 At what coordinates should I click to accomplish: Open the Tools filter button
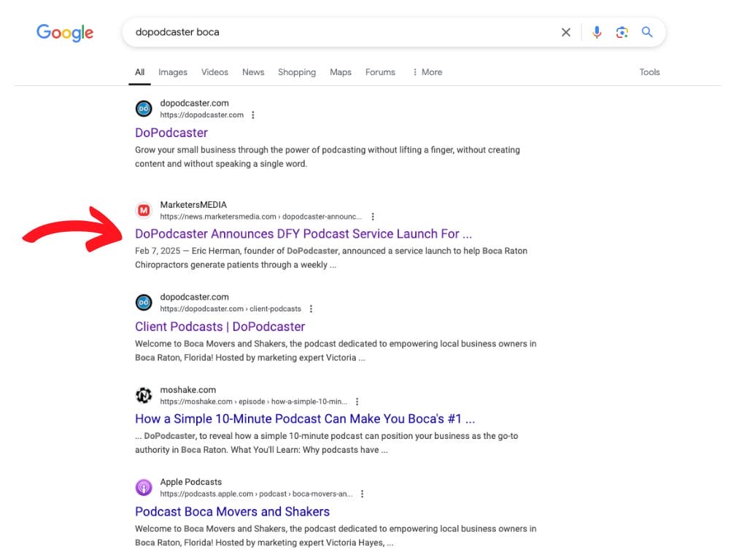tap(649, 72)
